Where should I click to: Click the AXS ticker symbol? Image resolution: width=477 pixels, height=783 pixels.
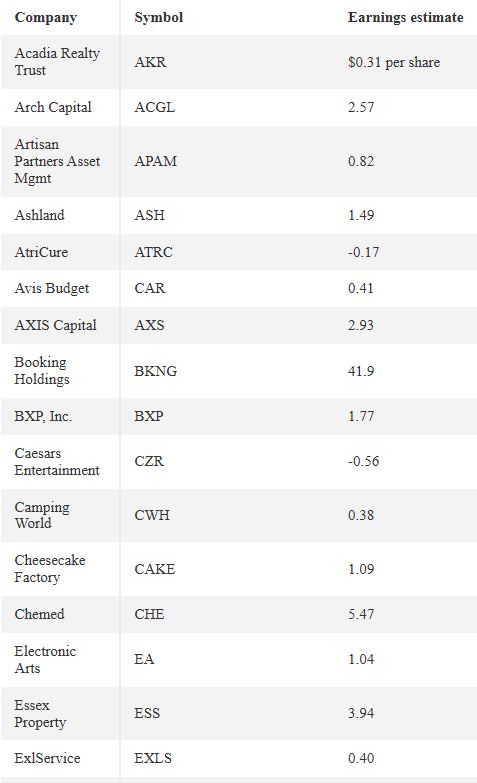click(149, 325)
